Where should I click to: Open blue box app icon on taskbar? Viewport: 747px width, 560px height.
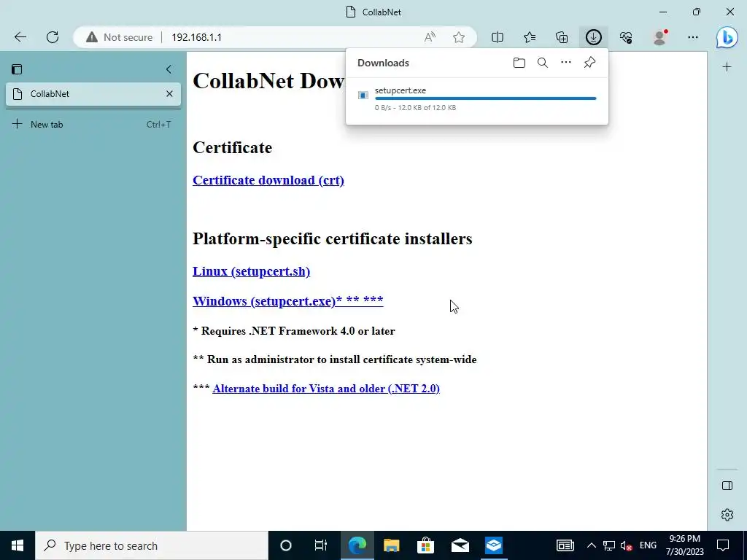click(x=494, y=545)
